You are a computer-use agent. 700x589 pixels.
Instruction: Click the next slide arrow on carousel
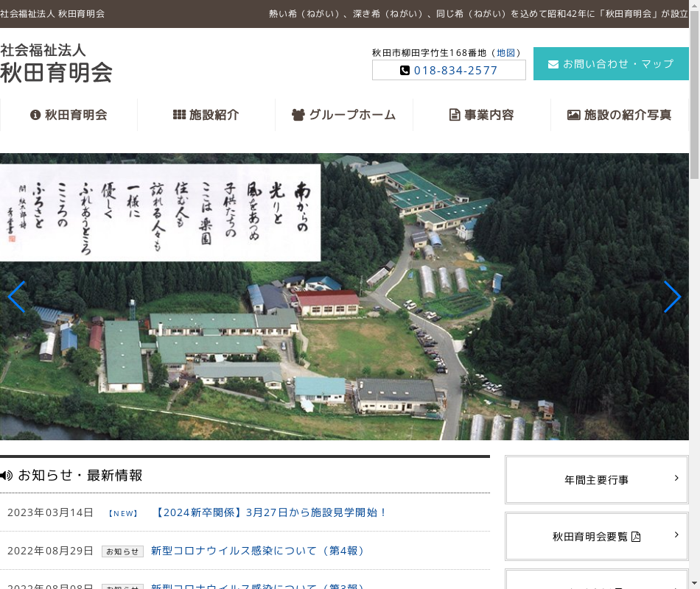click(671, 297)
